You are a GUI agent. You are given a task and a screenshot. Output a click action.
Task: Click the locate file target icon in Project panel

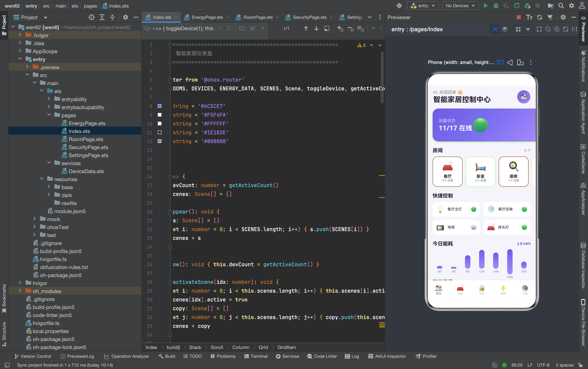coord(92,17)
